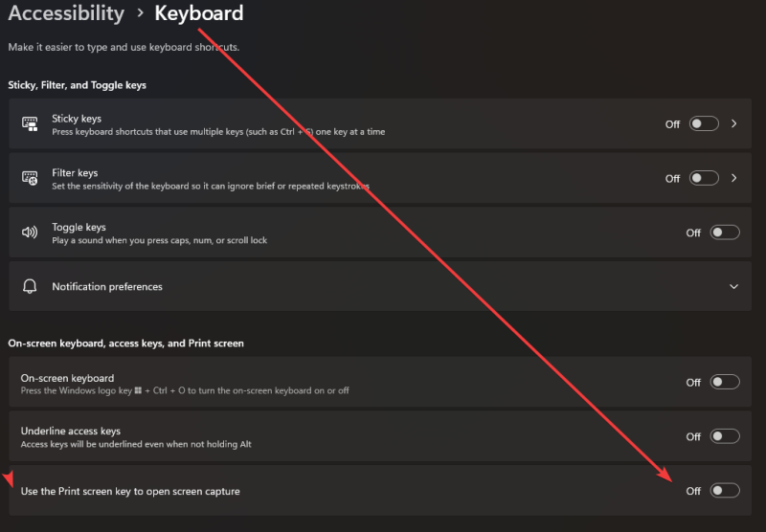
Task: Click the Underline access keys label
Action: coord(71,432)
